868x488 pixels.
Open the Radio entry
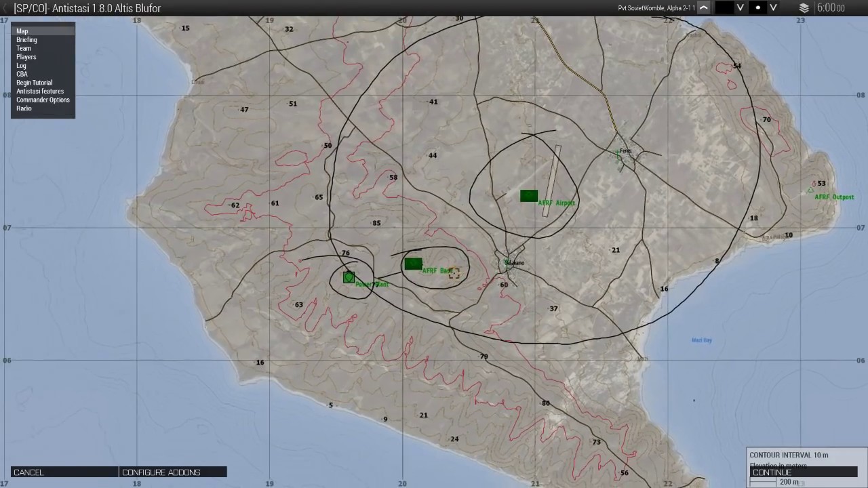click(43, 108)
